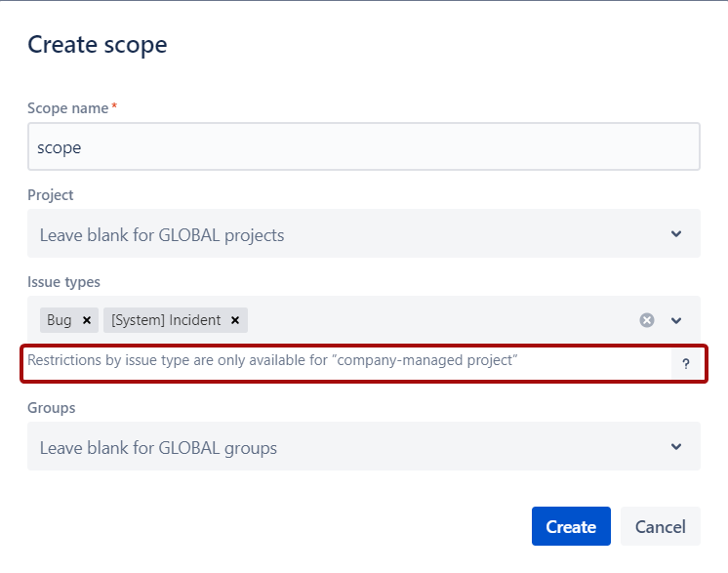The image size is (728, 573).
Task: Clear all selected issue types
Action: tap(646, 320)
